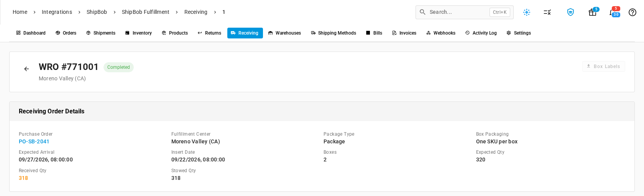Open the gift box icon with badge 5
The height and width of the screenshot is (196, 644).
[592, 12]
